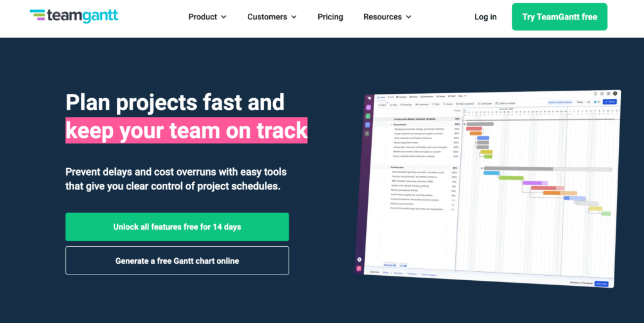Click the magnifier icon next to Today

(x=589, y=101)
